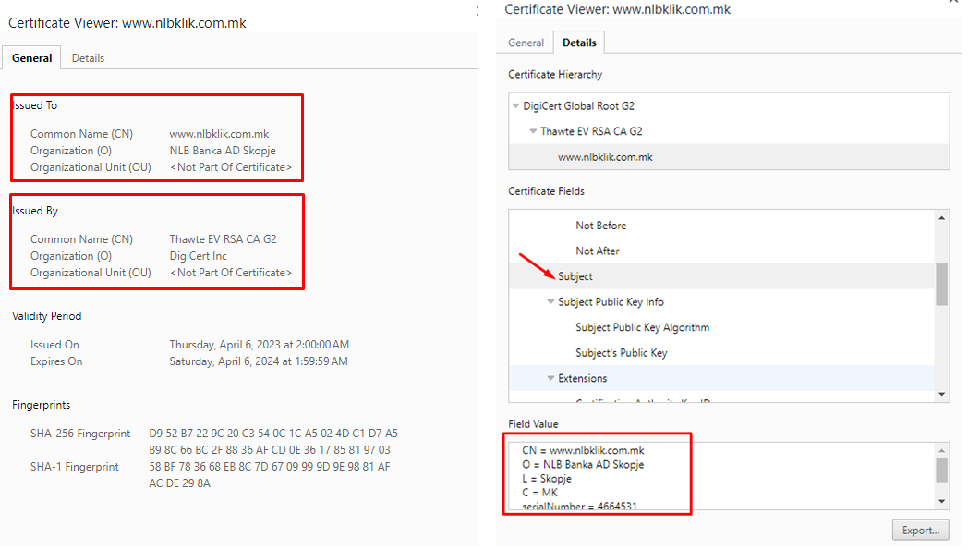Open General tab in right certificate viewer
980x550 pixels.
[x=526, y=43]
